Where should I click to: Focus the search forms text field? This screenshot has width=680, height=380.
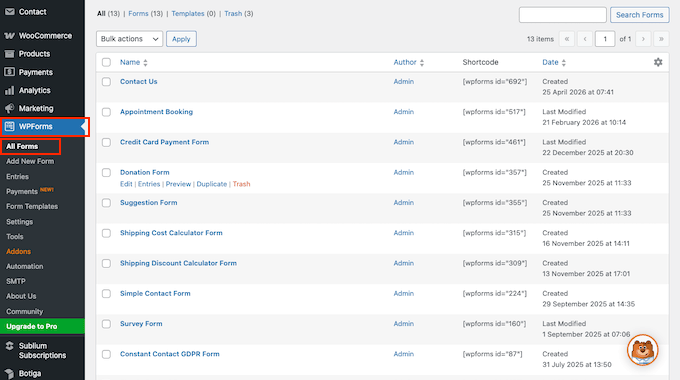[563, 15]
